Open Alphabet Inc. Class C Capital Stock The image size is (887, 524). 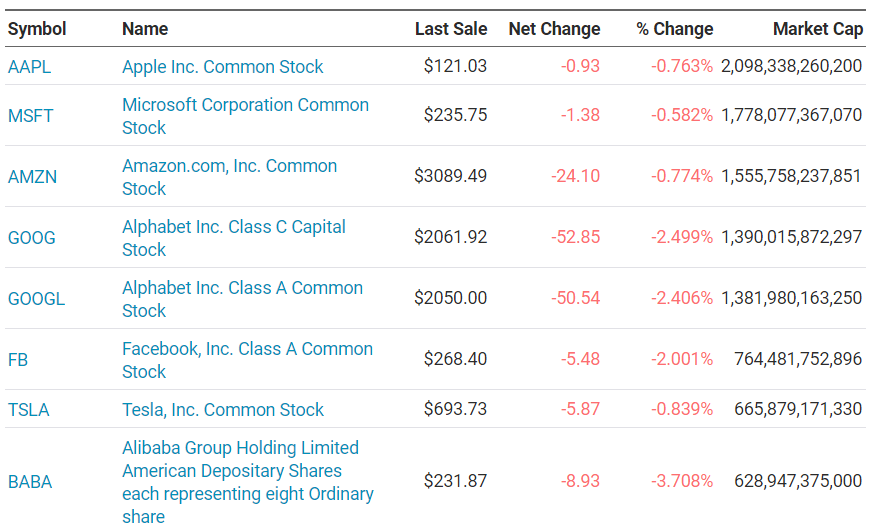pos(234,238)
